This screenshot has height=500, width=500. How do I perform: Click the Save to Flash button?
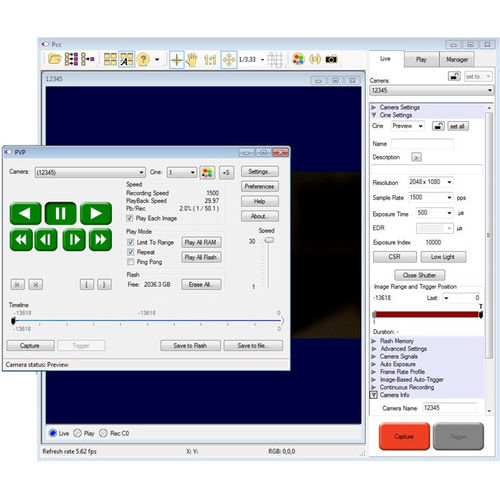pos(190,346)
